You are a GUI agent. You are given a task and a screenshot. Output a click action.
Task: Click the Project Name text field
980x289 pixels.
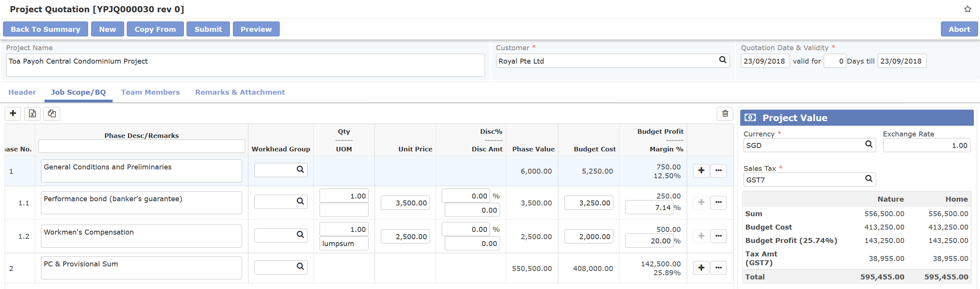245,65
